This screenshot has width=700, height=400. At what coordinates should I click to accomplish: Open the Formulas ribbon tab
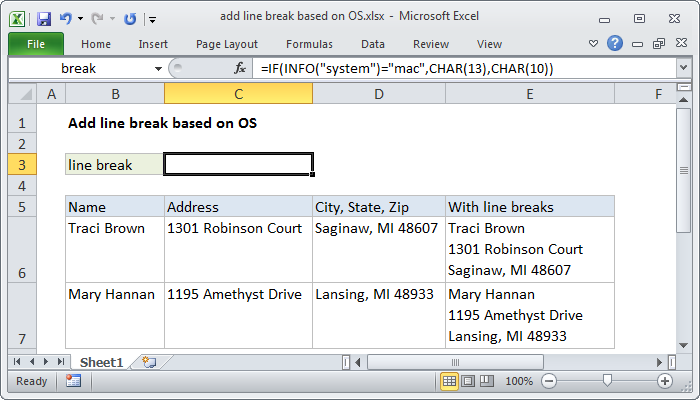click(309, 44)
